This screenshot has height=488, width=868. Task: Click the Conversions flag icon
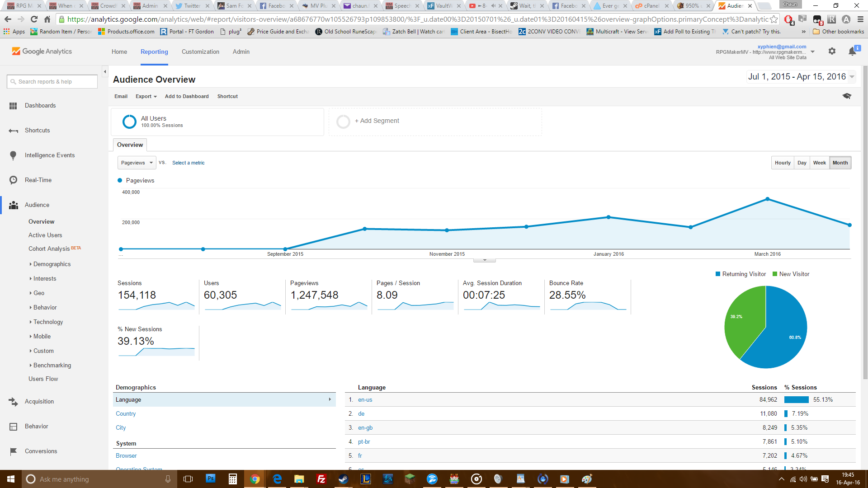[13, 451]
